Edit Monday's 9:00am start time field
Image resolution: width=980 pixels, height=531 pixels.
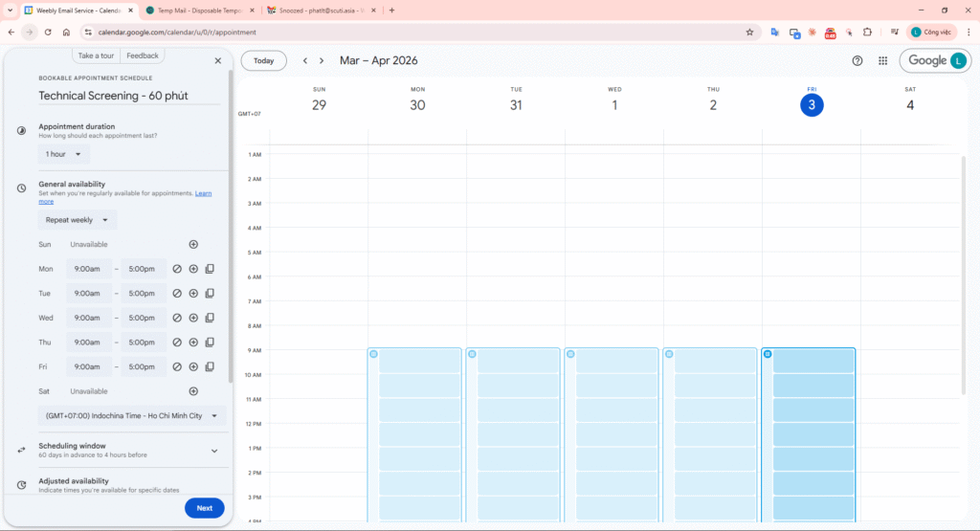click(88, 269)
